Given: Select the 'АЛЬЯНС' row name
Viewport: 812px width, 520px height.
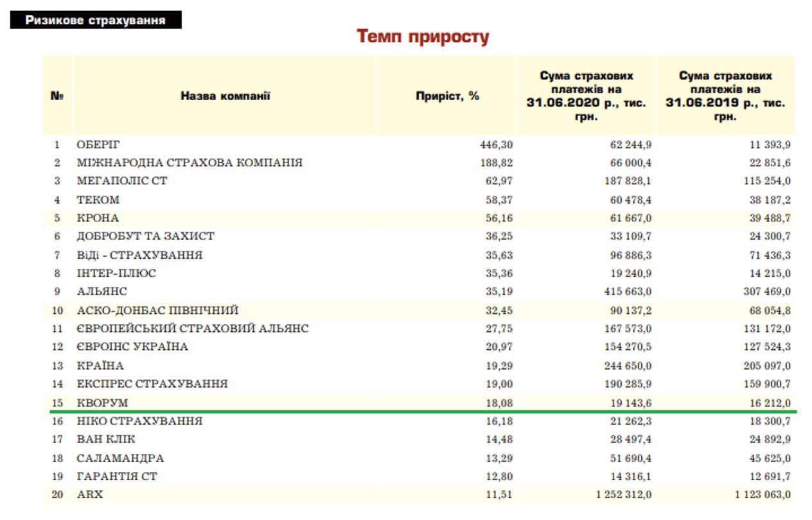Looking at the screenshot, I should coord(101,291).
